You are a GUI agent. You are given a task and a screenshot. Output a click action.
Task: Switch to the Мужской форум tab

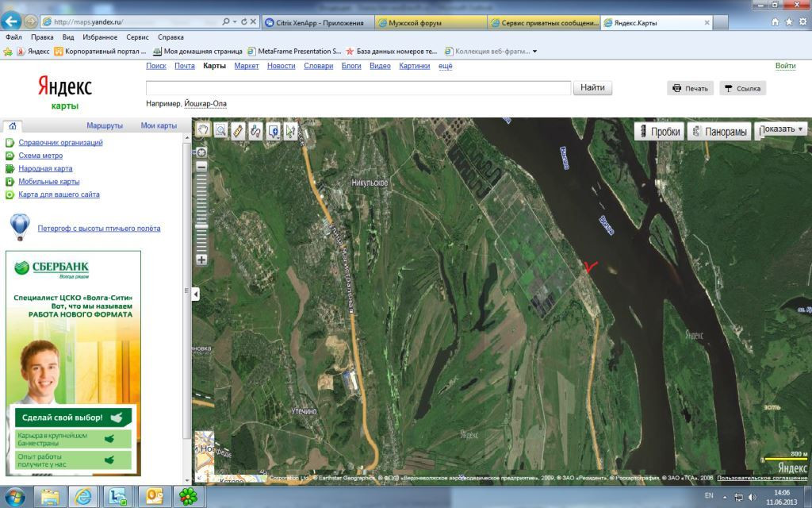(431, 23)
